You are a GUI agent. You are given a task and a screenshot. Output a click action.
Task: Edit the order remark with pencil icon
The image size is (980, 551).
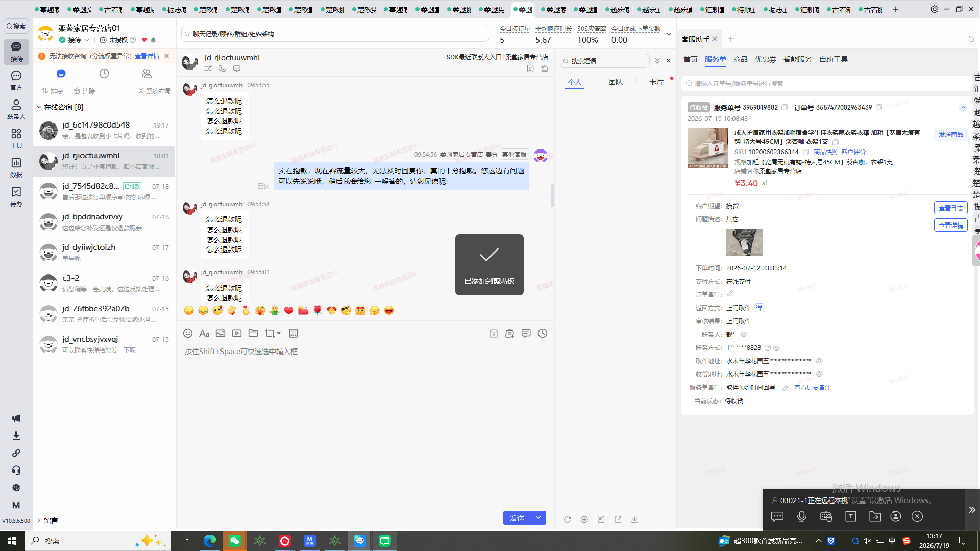coord(730,294)
